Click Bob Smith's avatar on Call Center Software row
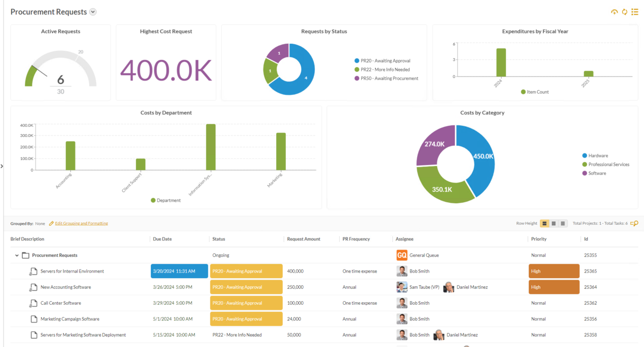The height and width of the screenshot is (347, 644). pyautogui.click(x=401, y=303)
